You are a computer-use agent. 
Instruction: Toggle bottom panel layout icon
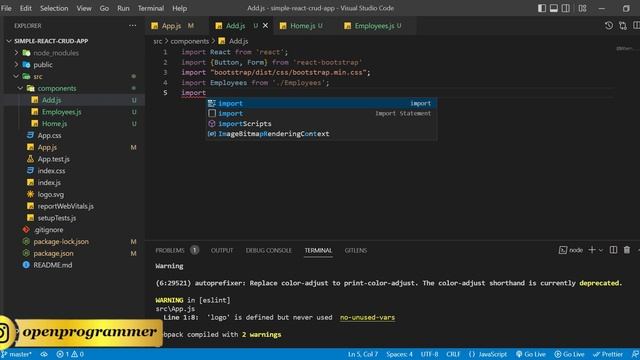[553, 8]
